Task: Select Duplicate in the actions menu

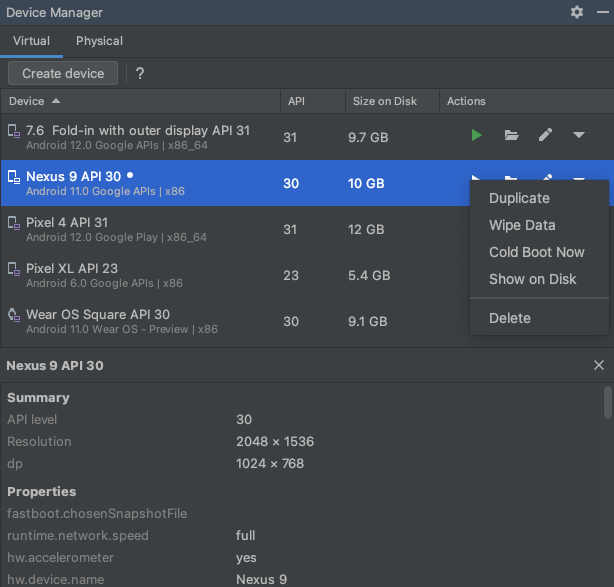Action: pos(519,198)
